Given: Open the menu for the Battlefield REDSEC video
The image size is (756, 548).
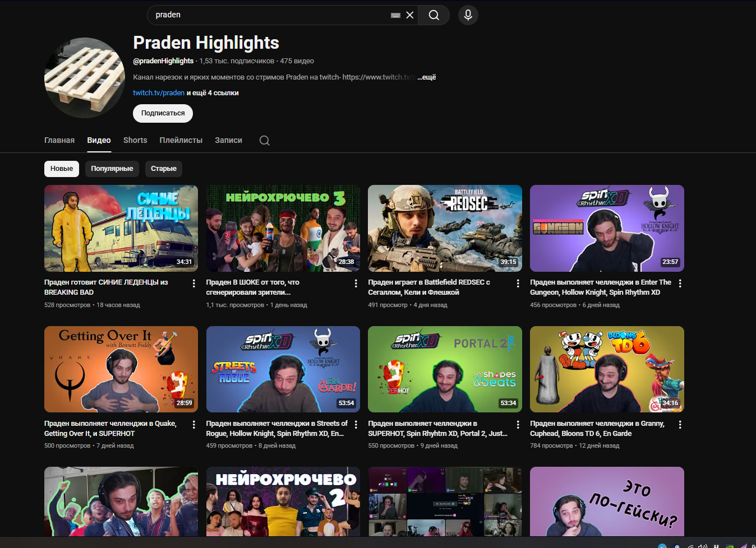Looking at the screenshot, I should (x=518, y=284).
